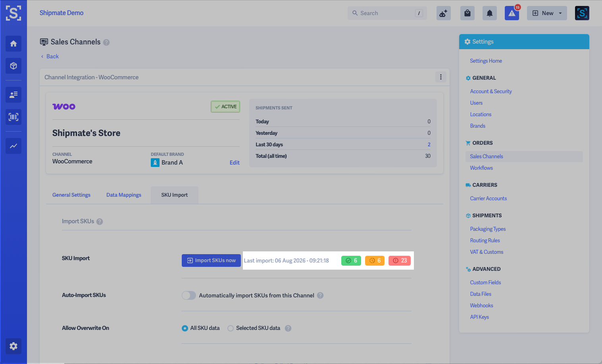Click the Shipmate's Store heading
The height and width of the screenshot is (364, 602).
pos(87,133)
